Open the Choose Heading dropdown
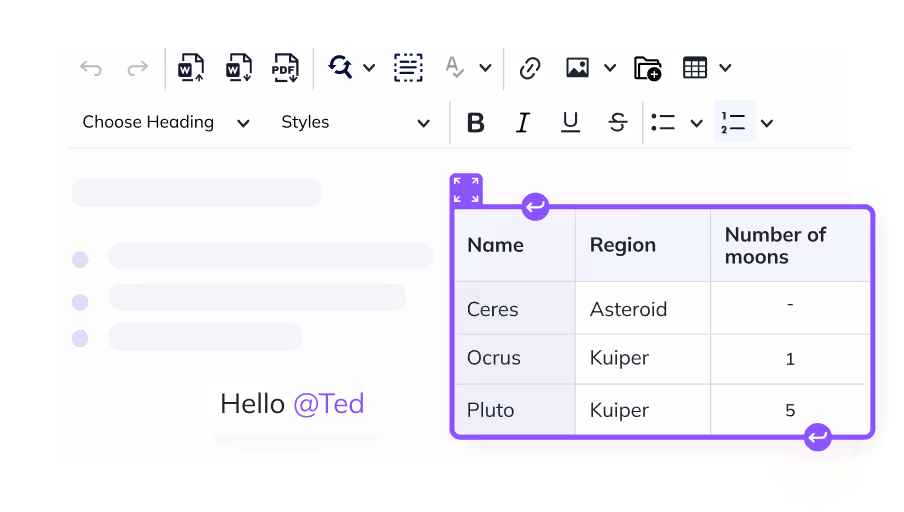 point(165,123)
